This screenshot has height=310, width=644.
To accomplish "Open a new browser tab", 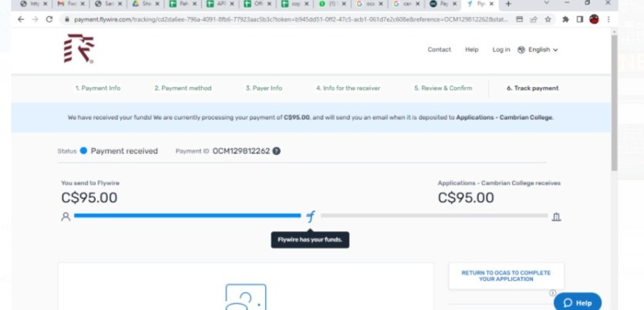I will coord(508,4).
